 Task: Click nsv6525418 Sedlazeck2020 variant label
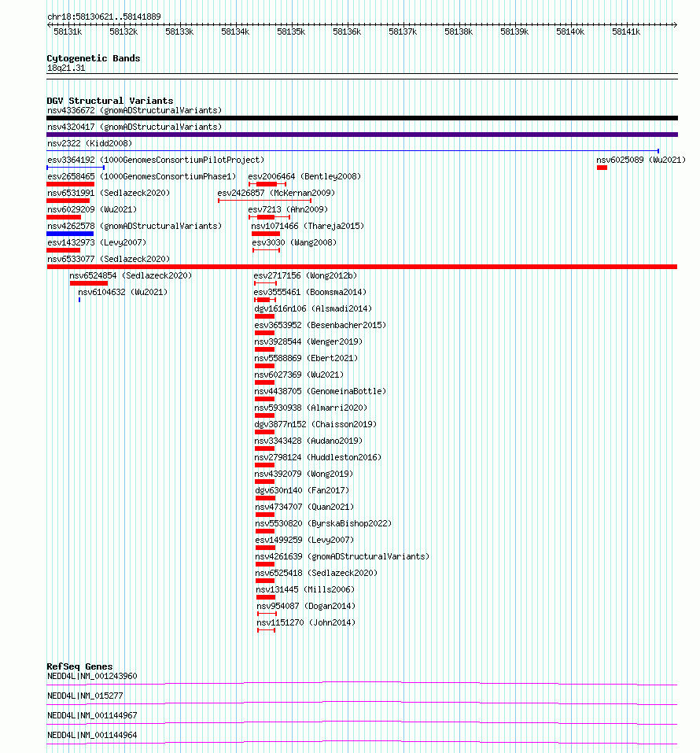316,573
